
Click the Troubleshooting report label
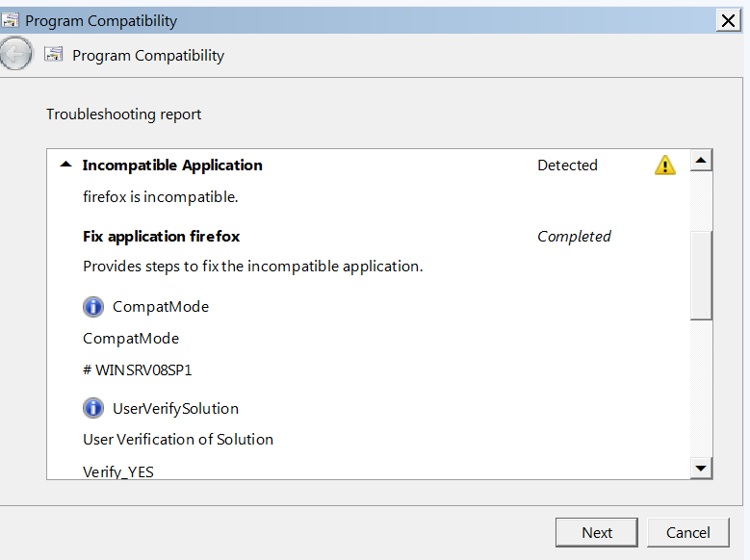pyautogui.click(x=124, y=115)
